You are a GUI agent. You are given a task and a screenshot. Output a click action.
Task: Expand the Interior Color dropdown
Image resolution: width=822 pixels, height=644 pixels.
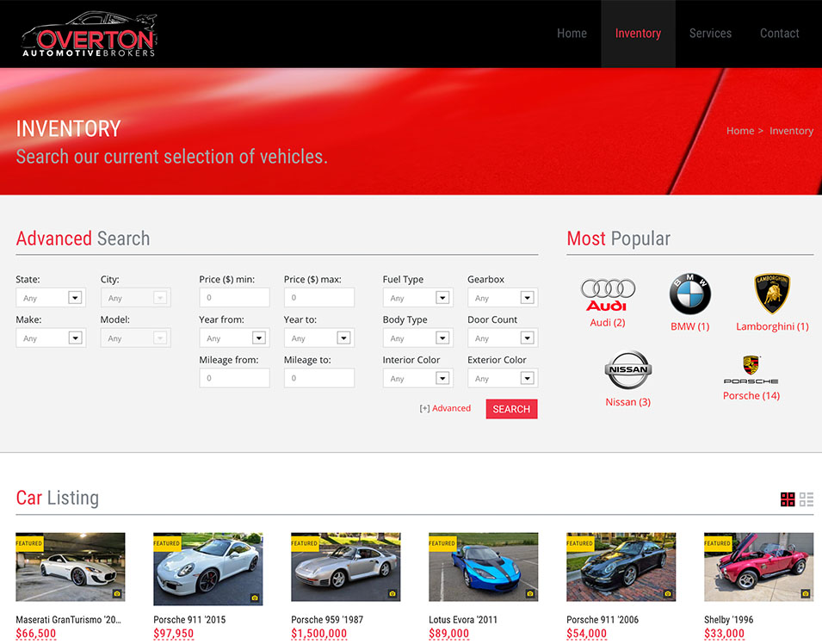417,378
